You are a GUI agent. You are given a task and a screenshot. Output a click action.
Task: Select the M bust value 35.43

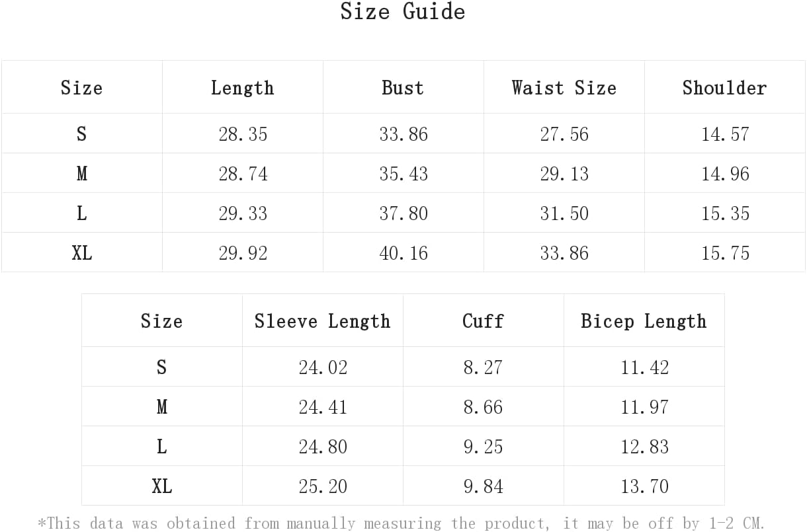[403, 174]
